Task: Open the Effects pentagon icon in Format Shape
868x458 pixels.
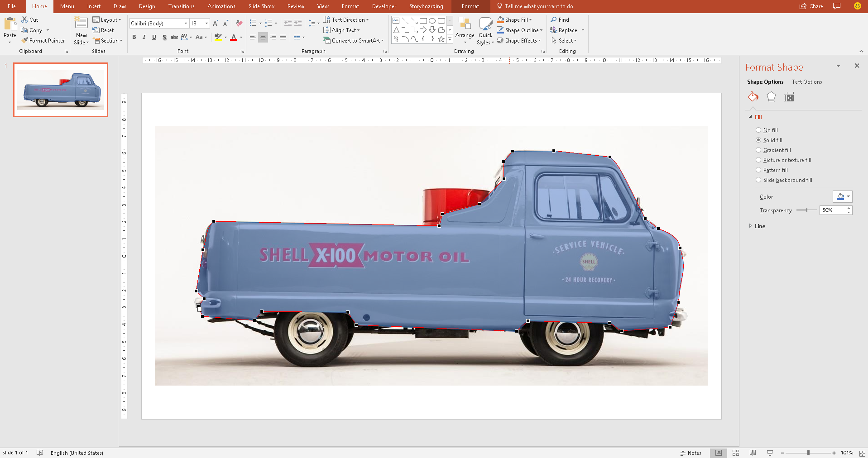Action: tap(771, 97)
